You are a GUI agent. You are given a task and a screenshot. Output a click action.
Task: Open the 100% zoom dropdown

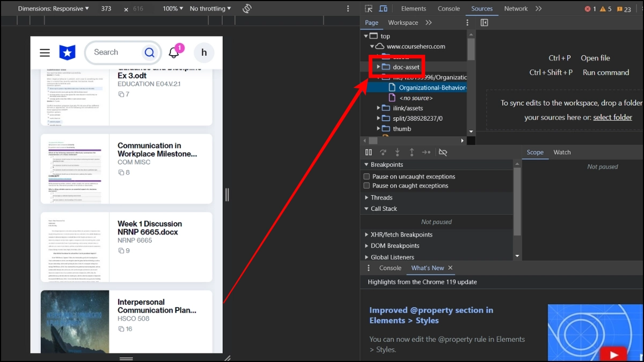[x=173, y=9]
